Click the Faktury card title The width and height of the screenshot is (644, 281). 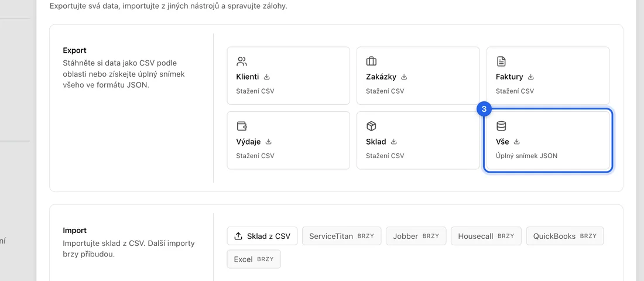tap(509, 77)
